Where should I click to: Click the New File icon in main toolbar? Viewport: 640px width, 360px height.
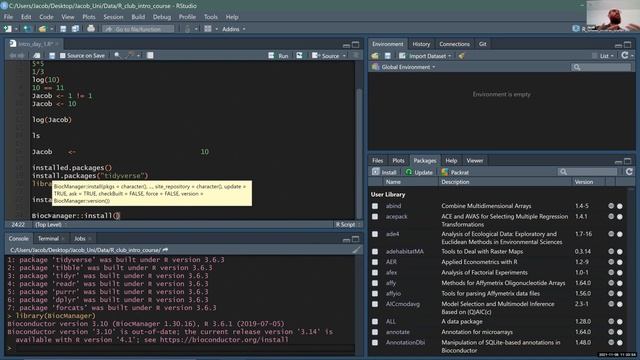8,29
